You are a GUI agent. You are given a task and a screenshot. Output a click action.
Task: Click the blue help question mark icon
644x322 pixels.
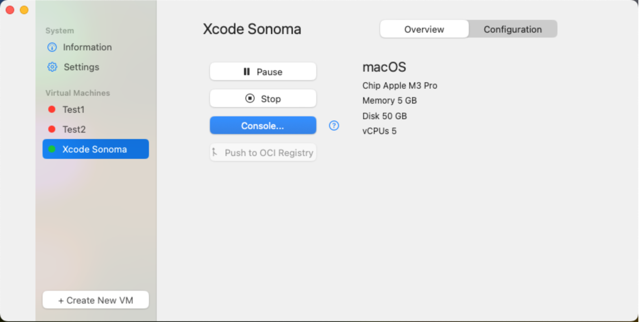pyautogui.click(x=334, y=126)
